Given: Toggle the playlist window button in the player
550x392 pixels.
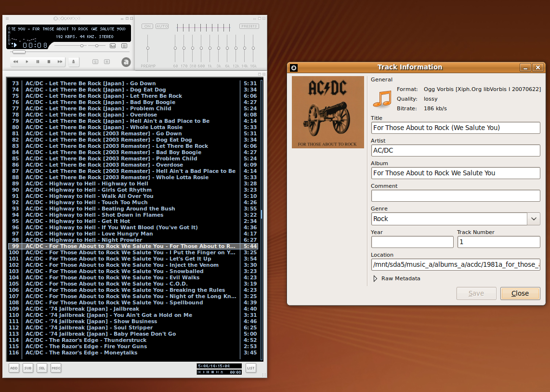Looking at the screenshot, I should [x=124, y=46].
